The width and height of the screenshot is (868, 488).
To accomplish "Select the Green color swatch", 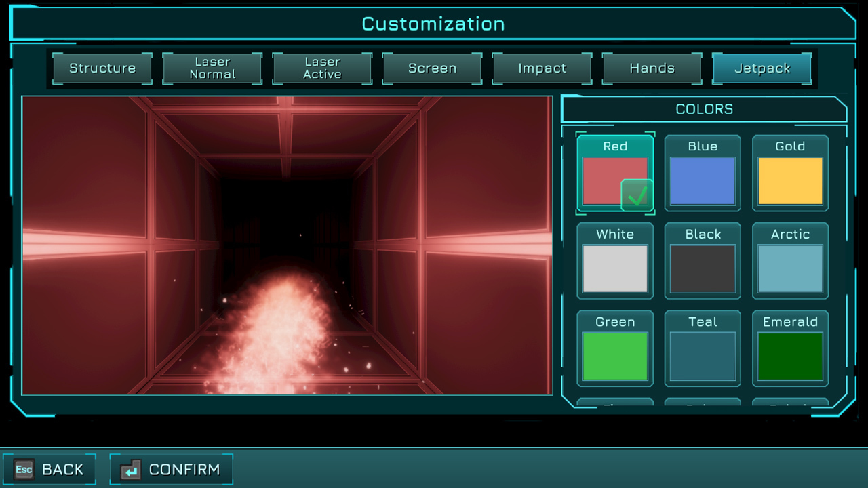I will pyautogui.click(x=615, y=356).
